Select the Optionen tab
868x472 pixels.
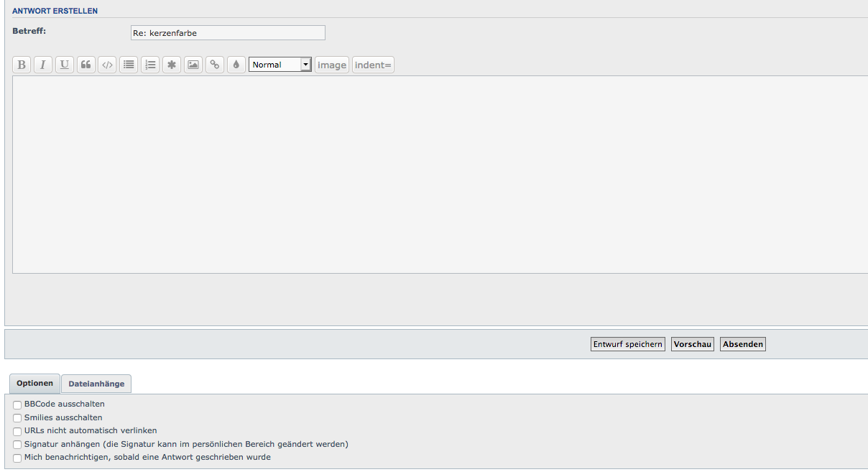coord(35,383)
